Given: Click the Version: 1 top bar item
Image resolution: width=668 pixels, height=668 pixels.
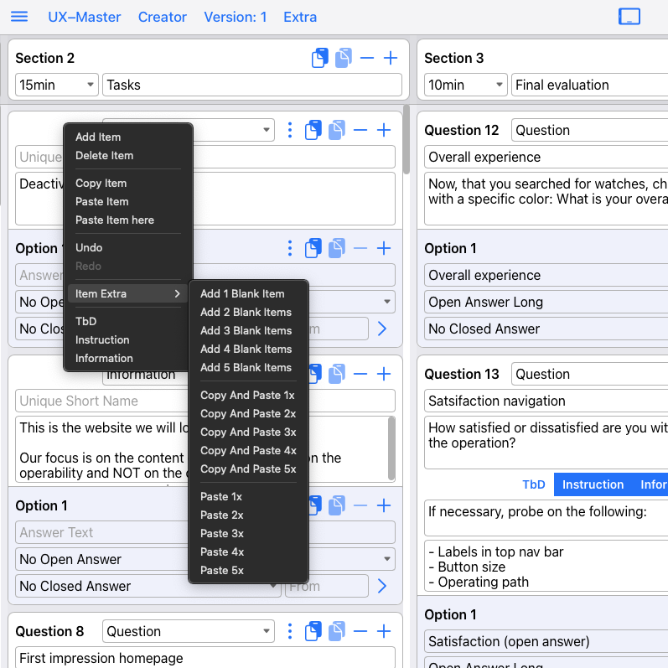Looking at the screenshot, I should [x=235, y=17].
